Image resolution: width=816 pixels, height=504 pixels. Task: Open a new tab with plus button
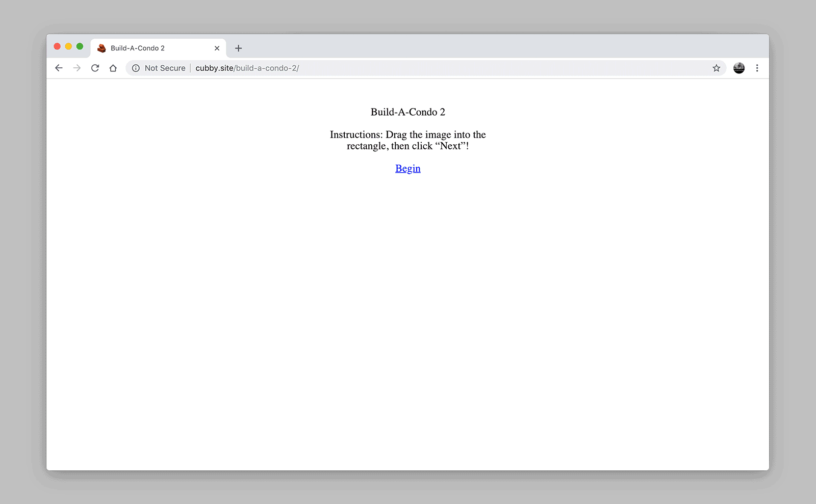[x=238, y=48]
